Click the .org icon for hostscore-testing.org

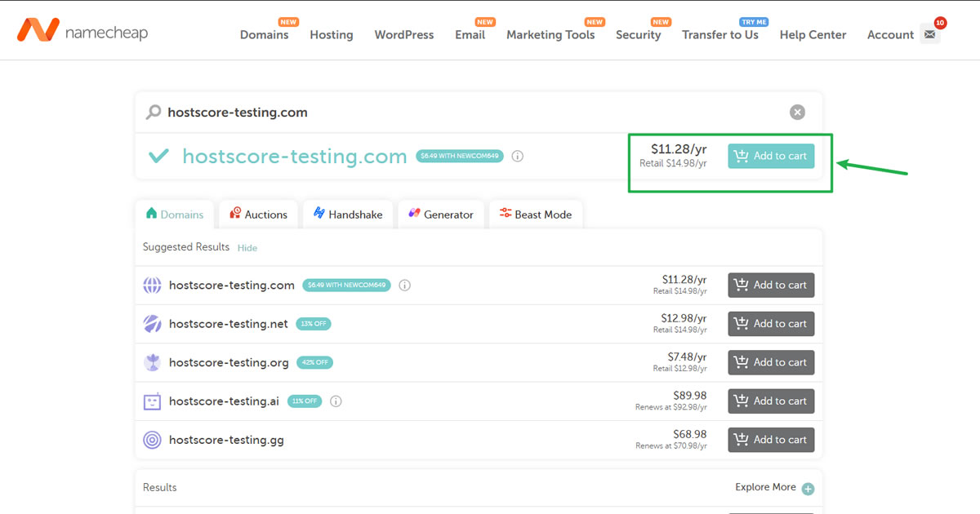tap(152, 362)
